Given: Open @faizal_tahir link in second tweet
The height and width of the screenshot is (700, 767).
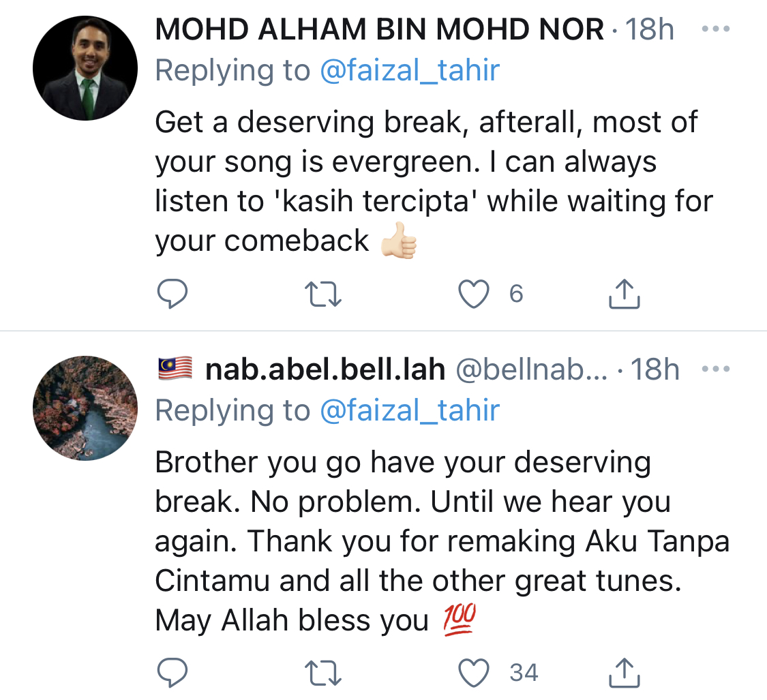Looking at the screenshot, I should click(410, 410).
